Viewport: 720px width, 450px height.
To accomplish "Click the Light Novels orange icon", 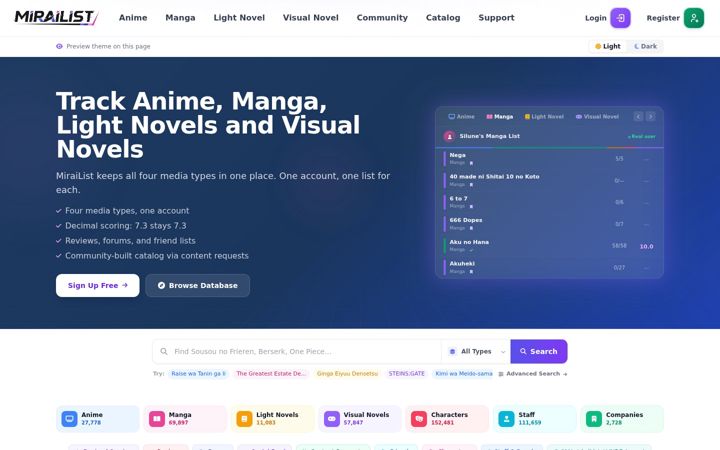I will coord(244,419).
